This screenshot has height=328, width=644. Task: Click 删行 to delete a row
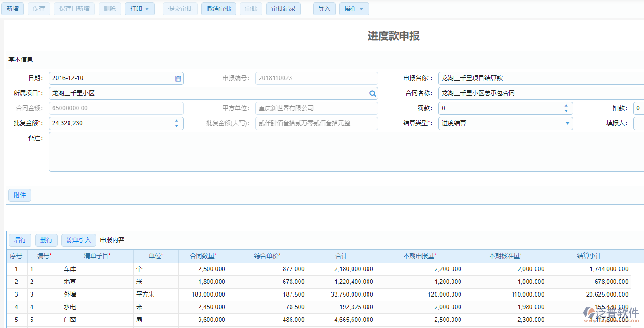46,240
